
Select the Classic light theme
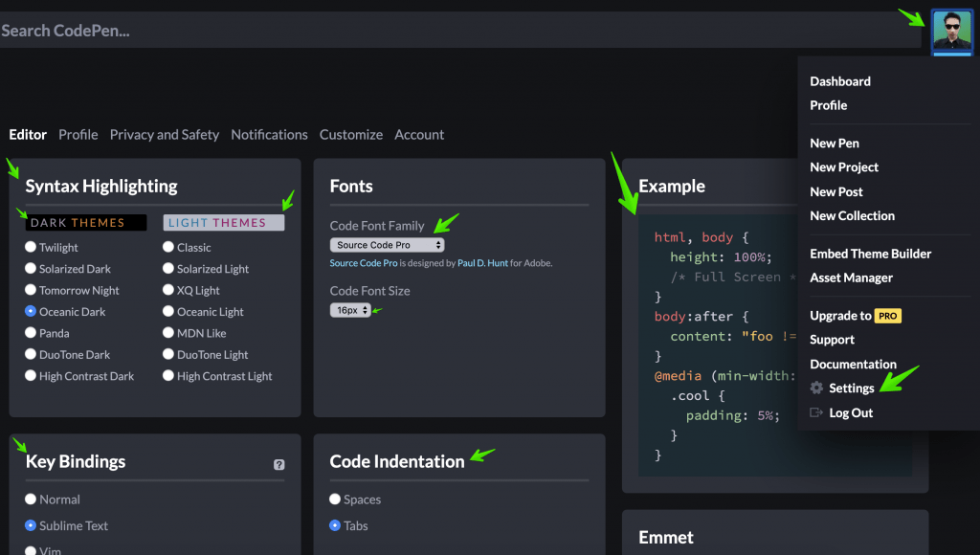(x=168, y=247)
